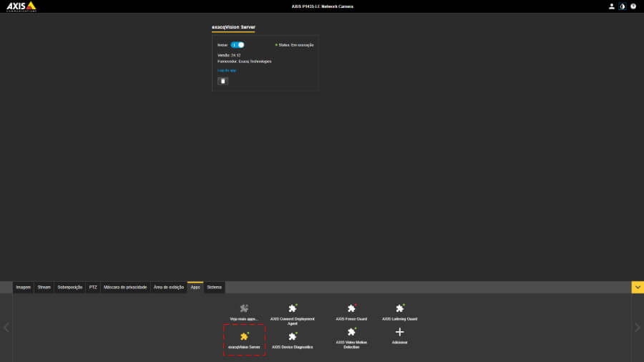
Task: Delete the exacqVision Server app via trash icon
Action: 223,81
